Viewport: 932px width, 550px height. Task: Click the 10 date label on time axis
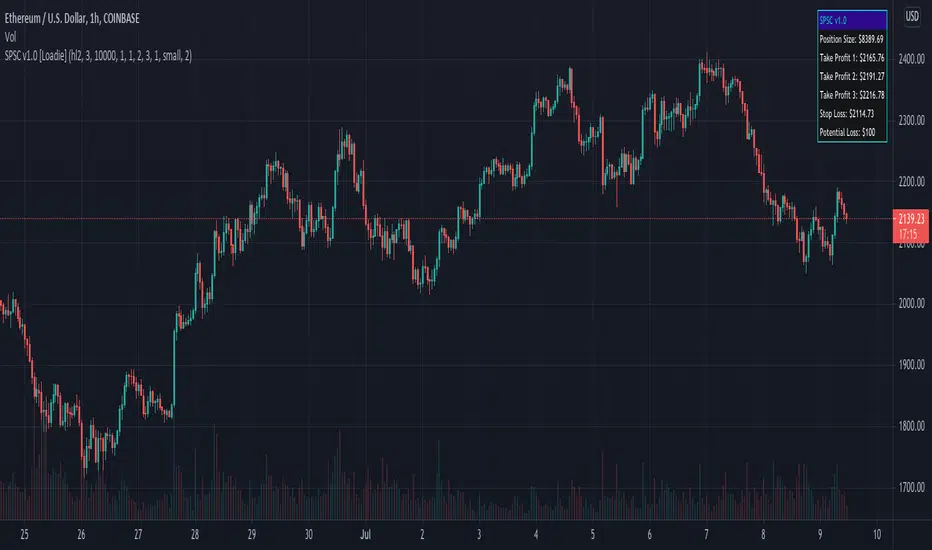[x=877, y=535]
